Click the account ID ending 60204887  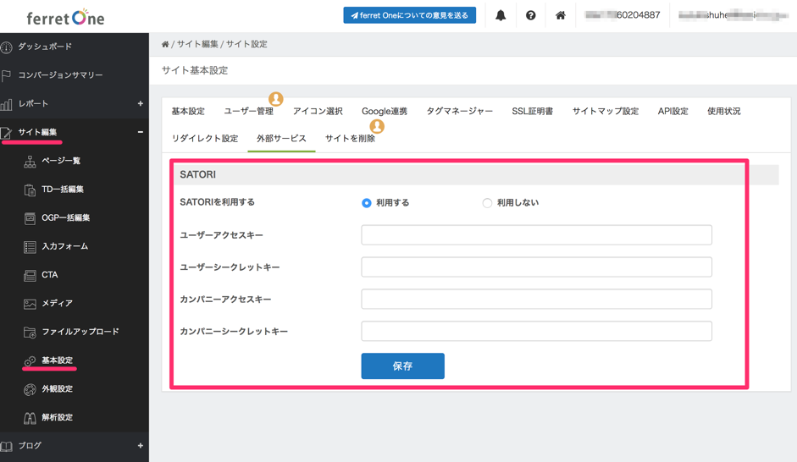click(623, 15)
